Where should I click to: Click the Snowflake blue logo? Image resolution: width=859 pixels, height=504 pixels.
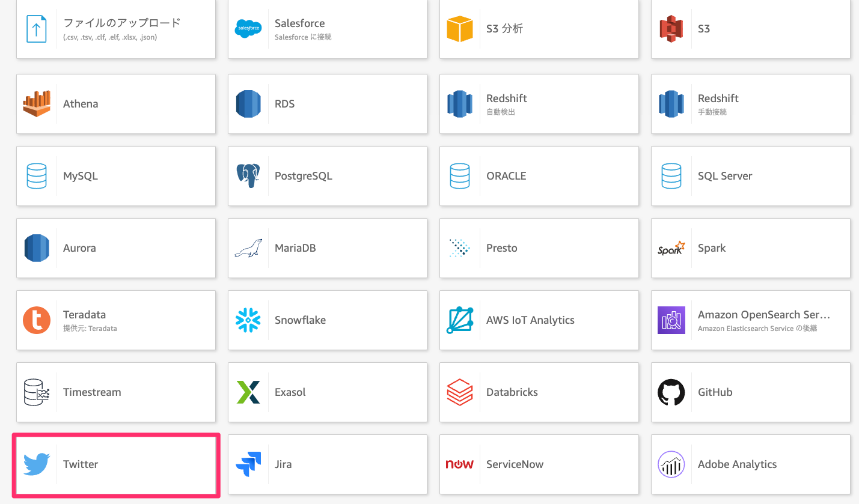[x=248, y=320]
